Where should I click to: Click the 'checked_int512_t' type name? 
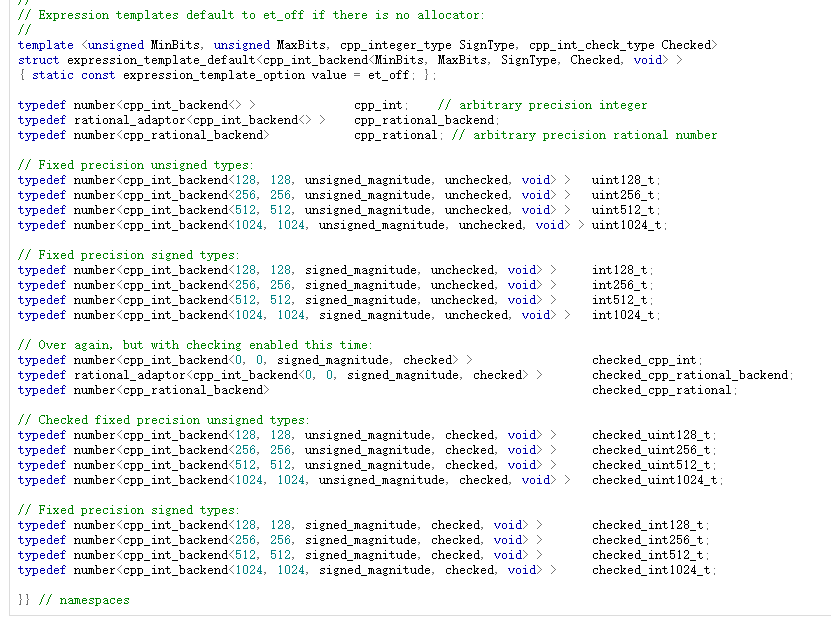650,555
